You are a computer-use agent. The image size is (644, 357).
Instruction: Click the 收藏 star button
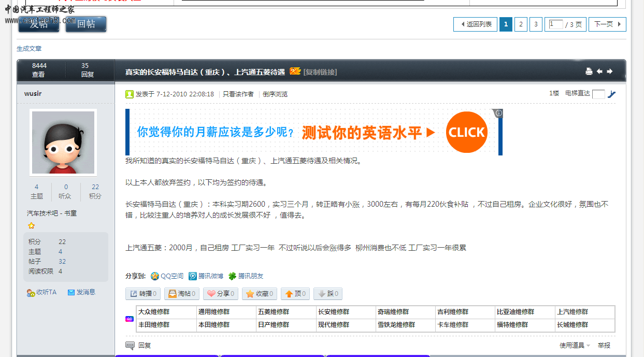260,294
